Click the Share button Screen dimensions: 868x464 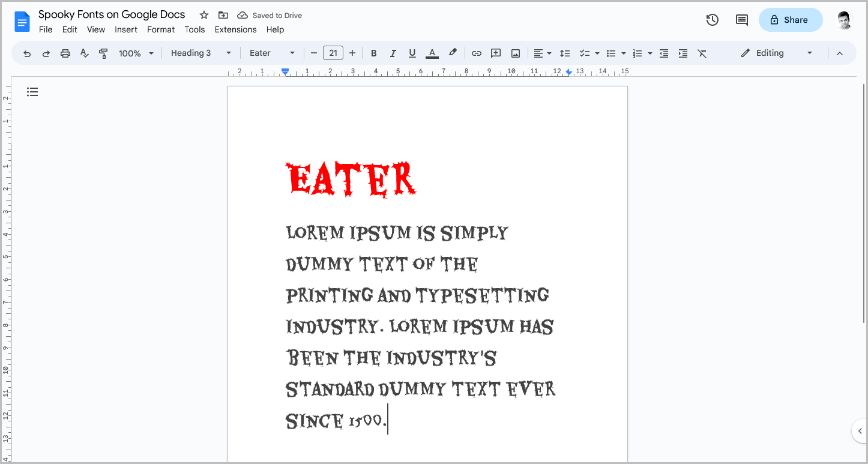(791, 20)
